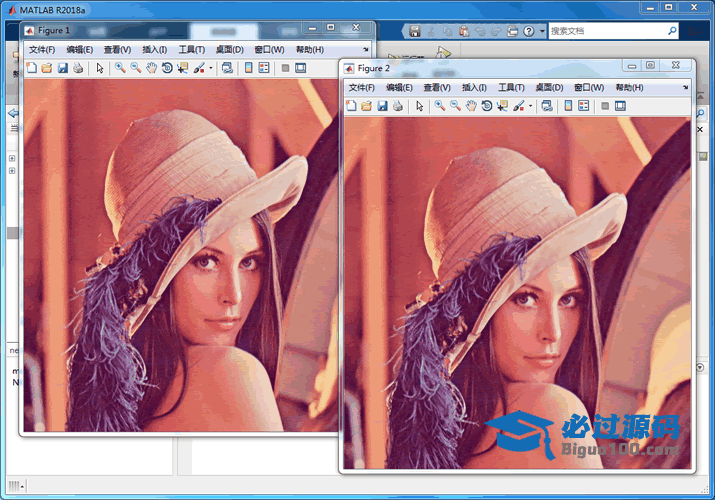Toggle Edit Plot arrow in Figure 1
The width and height of the screenshot is (715, 500).
(x=99, y=68)
